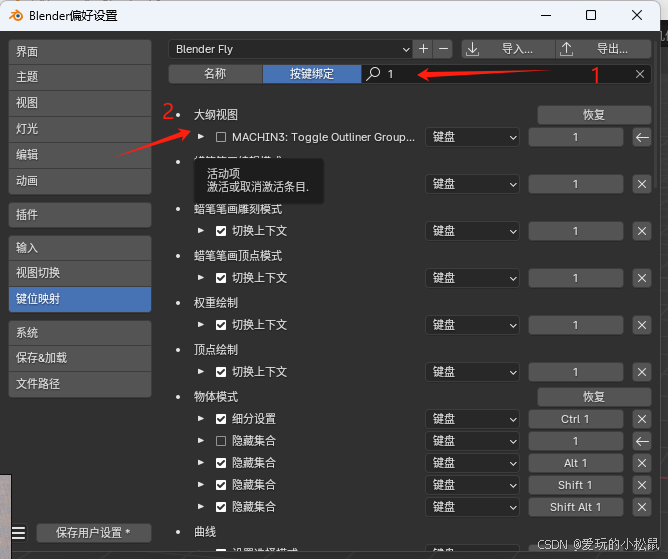
Task: Open 键盘 dropdown in MACHIN3 row
Action: [472, 137]
